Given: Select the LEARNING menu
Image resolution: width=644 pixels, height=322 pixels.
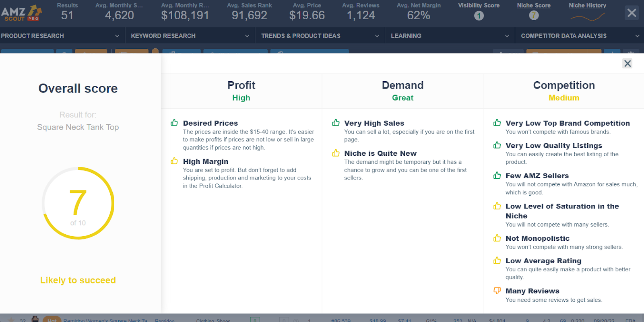Looking at the screenshot, I should coord(449,35).
